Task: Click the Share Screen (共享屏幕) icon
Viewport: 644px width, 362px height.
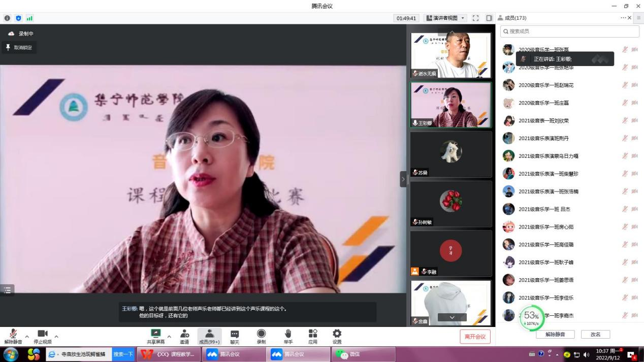Action: [156, 335]
